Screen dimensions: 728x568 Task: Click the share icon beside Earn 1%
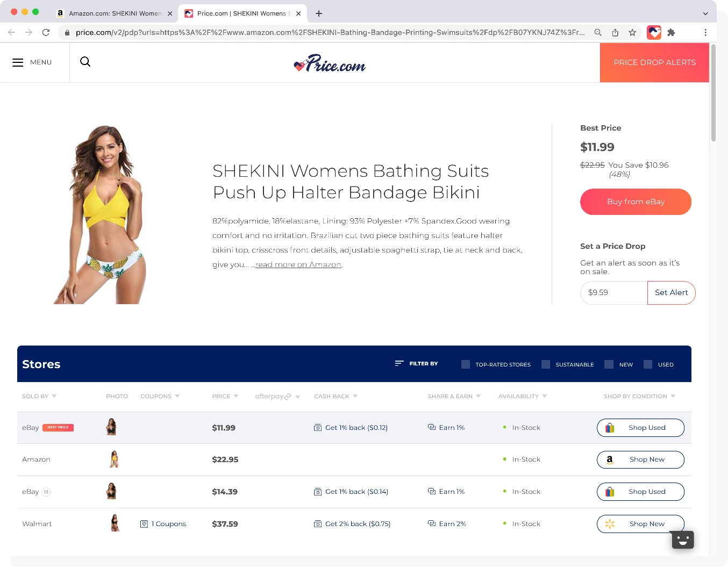(x=431, y=427)
